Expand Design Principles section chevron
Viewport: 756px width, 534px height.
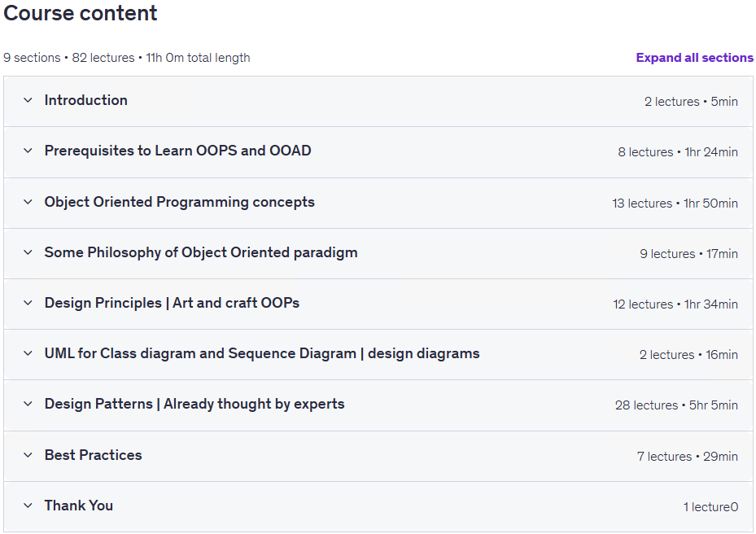coord(28,303)
